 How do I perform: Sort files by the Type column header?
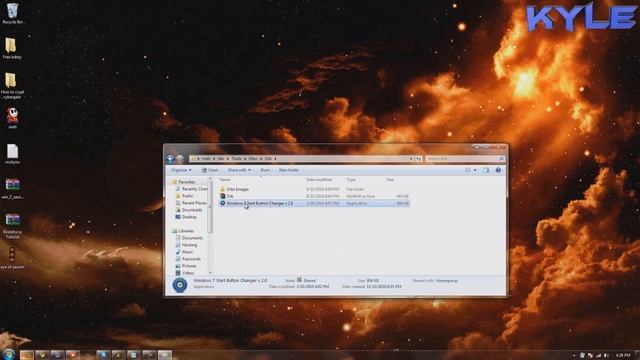[351, 180]
